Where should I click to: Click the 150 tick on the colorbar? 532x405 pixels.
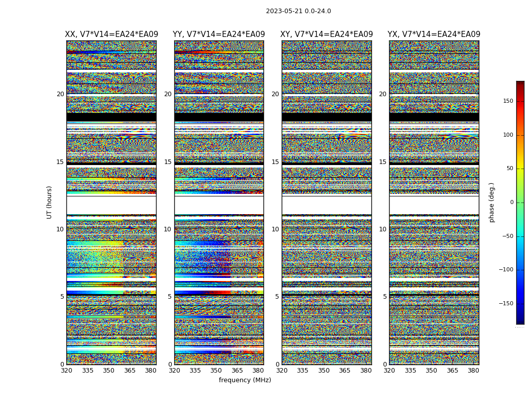click(x=508, y=101)
